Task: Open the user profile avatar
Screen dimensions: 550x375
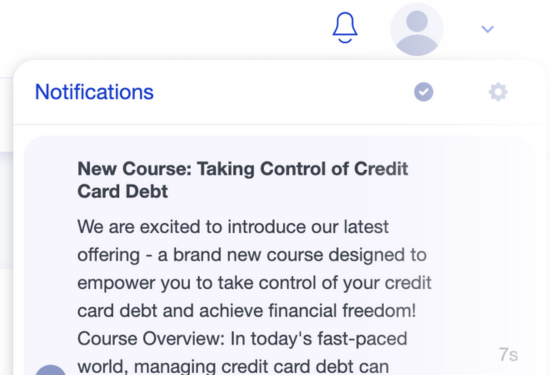Action: (417, 29)
